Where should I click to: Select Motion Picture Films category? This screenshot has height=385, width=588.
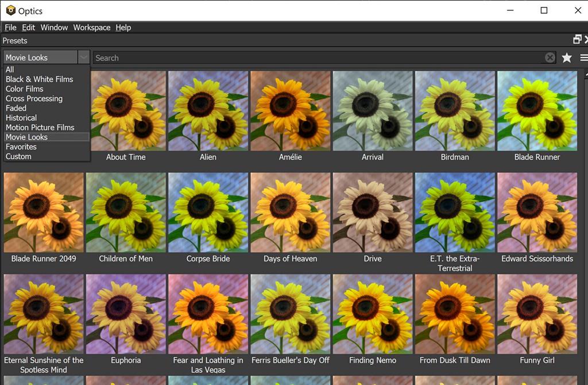[47, 128]
